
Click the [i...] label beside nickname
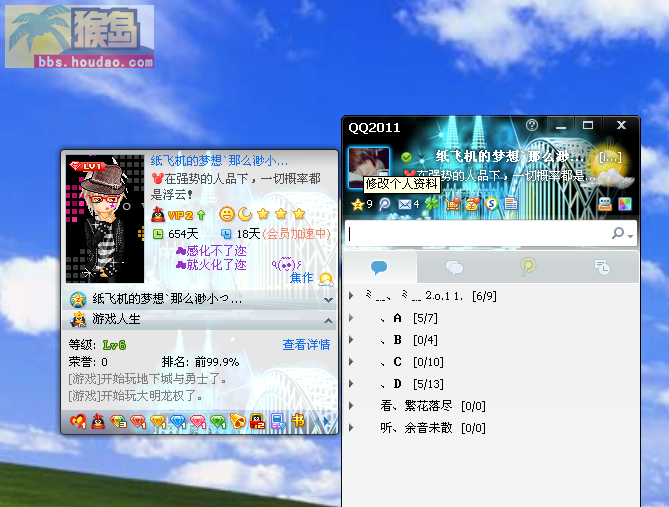pyautogui.click(x=610, y=157)
